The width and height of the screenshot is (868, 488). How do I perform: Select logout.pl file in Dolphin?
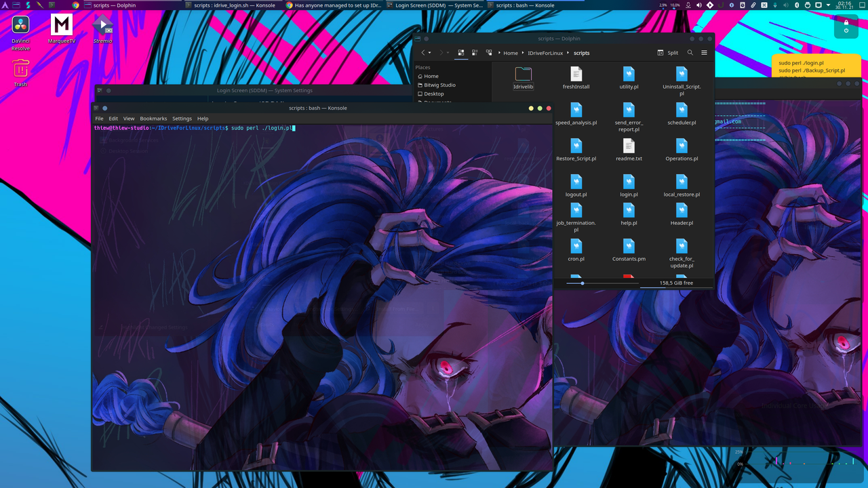click(x=576, y=186)
